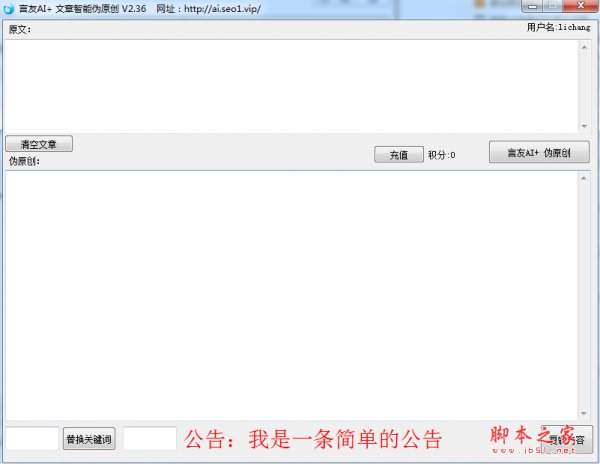Screen dimensions: 600x464
Task: Click the red 公告 announcement text
Action: click(x=313, y=439)
